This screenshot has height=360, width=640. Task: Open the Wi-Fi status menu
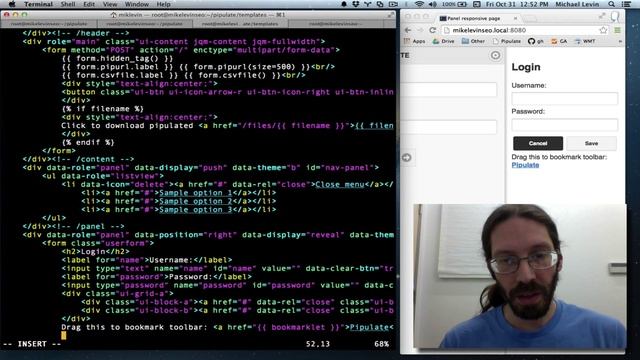tap(419, 4)
